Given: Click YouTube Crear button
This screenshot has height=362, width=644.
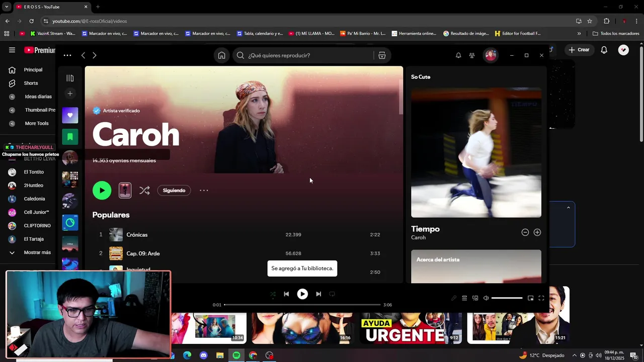Looking at the screenshot, I should click(x=579, y=50).
